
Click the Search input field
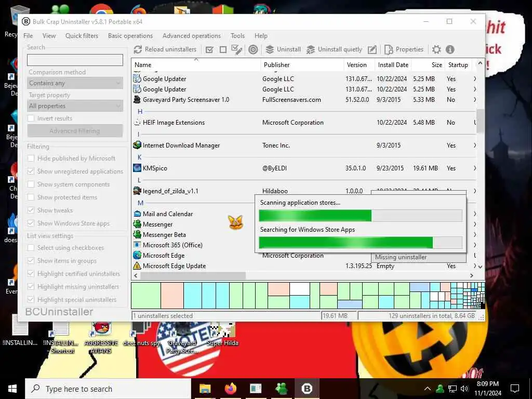[x=75, y=60]
